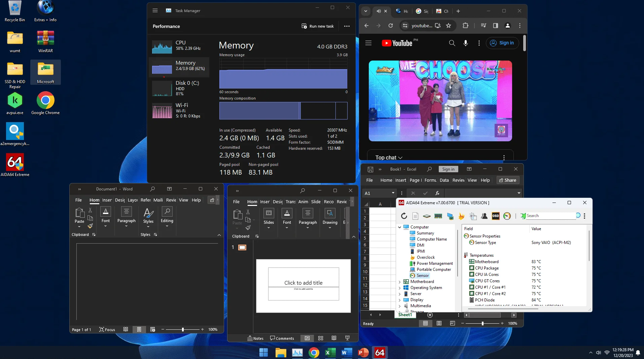The height and width of the screenshot is (359, 644).
Task: Click the AIDA64 memory module toolbar icon
Action: coord(438,216)
